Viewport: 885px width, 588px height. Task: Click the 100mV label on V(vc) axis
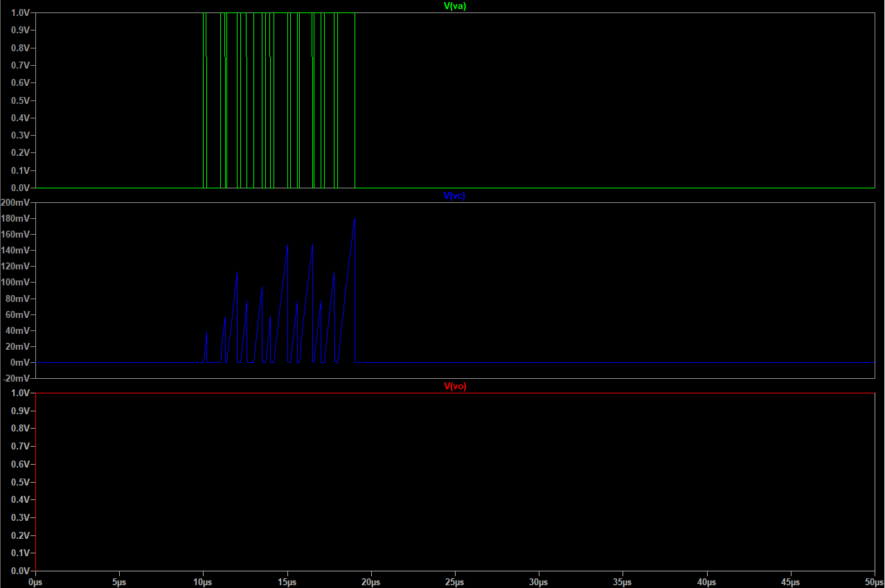[x=17, y=283]
